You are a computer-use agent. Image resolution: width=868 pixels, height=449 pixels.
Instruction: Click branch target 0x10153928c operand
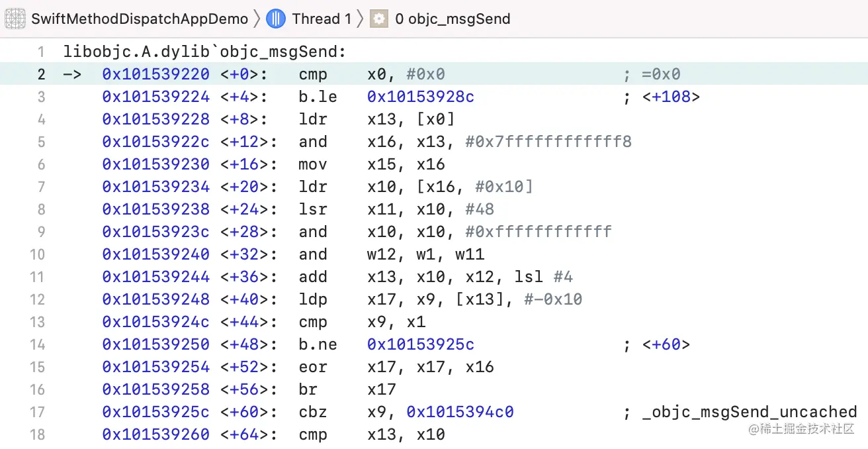[421, 97]
